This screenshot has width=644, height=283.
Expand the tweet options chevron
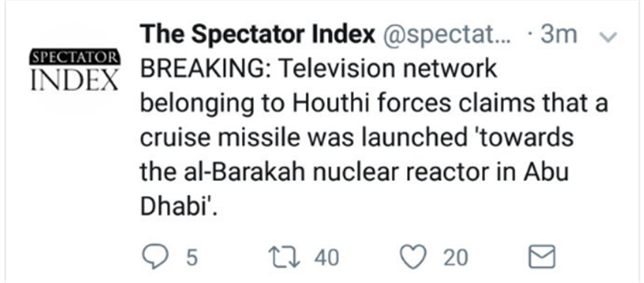pyautogui.click(x=609, y=36)
